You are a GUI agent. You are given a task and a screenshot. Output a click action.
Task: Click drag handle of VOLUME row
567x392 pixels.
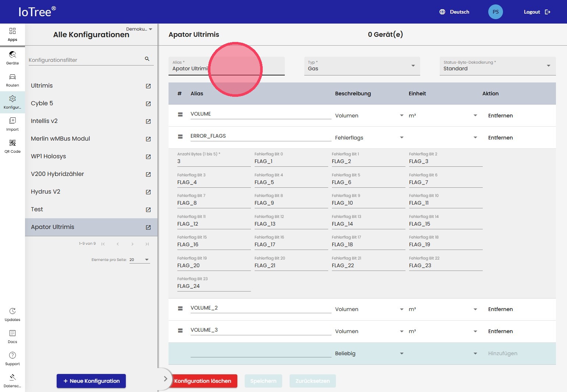[x=180, y=114]
